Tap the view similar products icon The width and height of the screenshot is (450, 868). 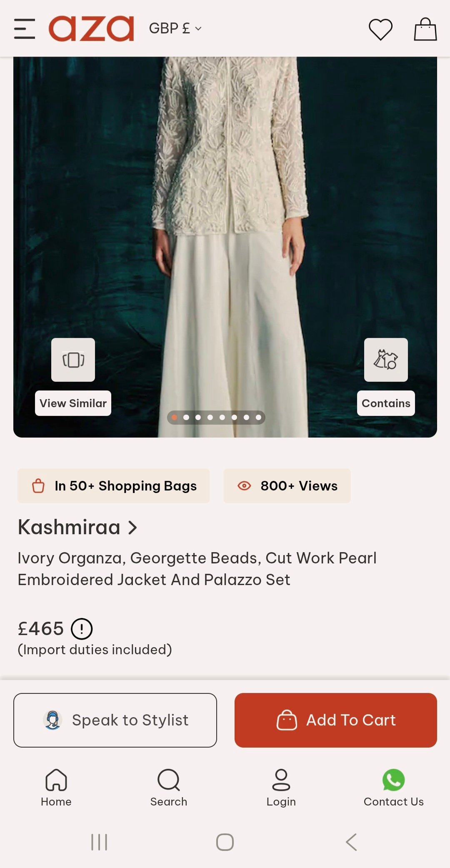pyautogui.click(x=73, y=360)
